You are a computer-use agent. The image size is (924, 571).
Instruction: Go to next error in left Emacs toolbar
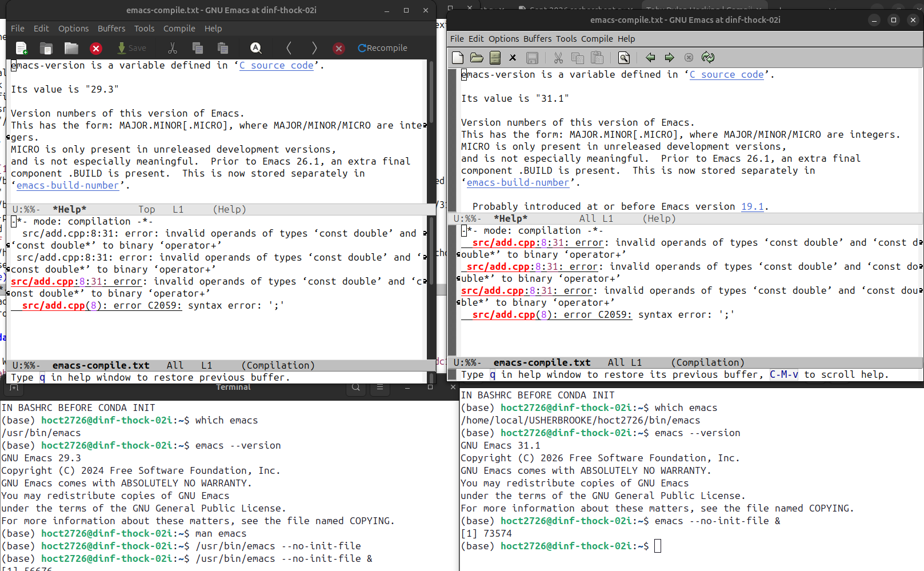[x=314, y=48]
